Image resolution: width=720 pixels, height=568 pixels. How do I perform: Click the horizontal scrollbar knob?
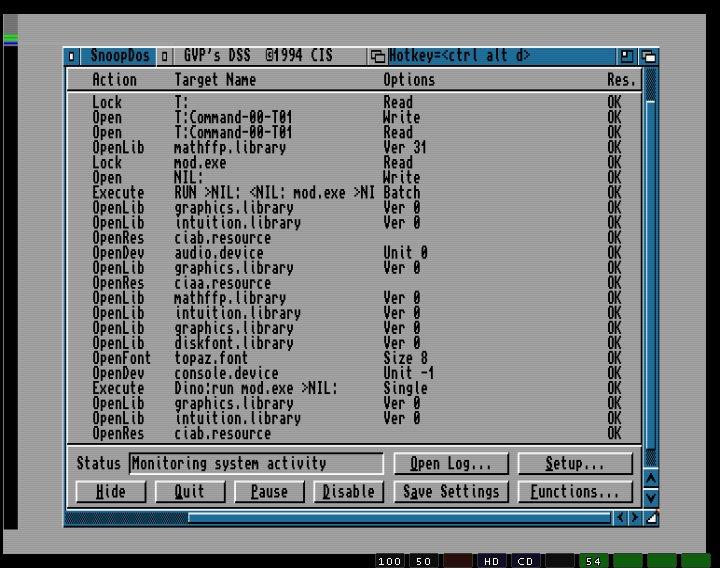click(x=399, y=518)
